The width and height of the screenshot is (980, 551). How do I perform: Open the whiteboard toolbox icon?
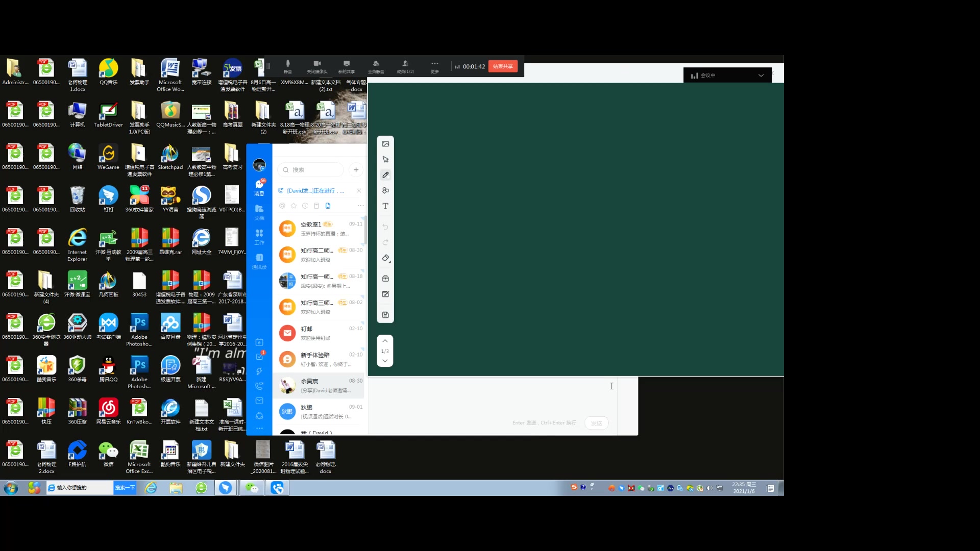click(x=385, y=279)
